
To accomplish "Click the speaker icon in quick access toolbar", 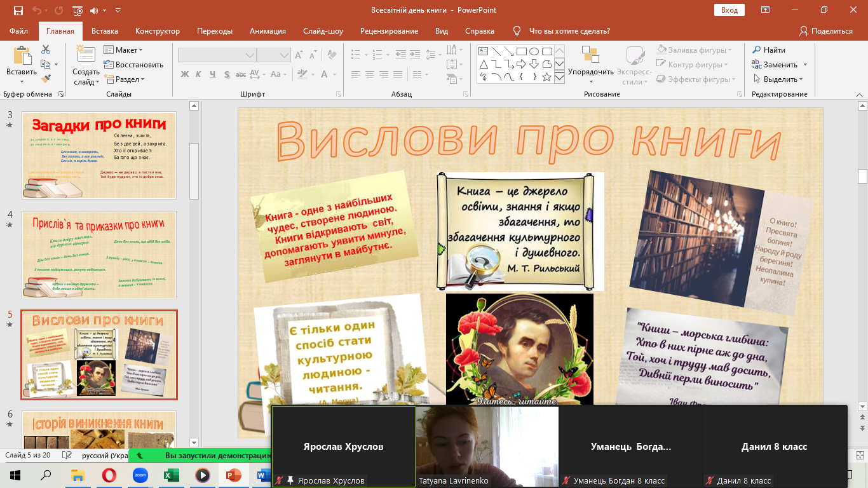I will (x=95, y=10).
